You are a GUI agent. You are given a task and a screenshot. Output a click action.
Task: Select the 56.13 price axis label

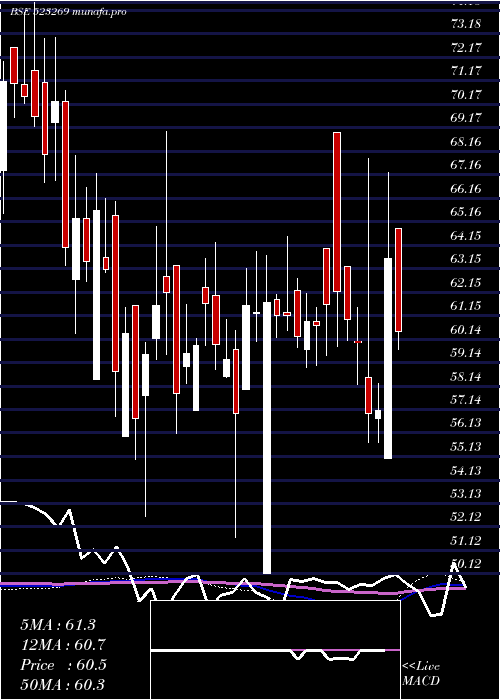coord(466,423)
